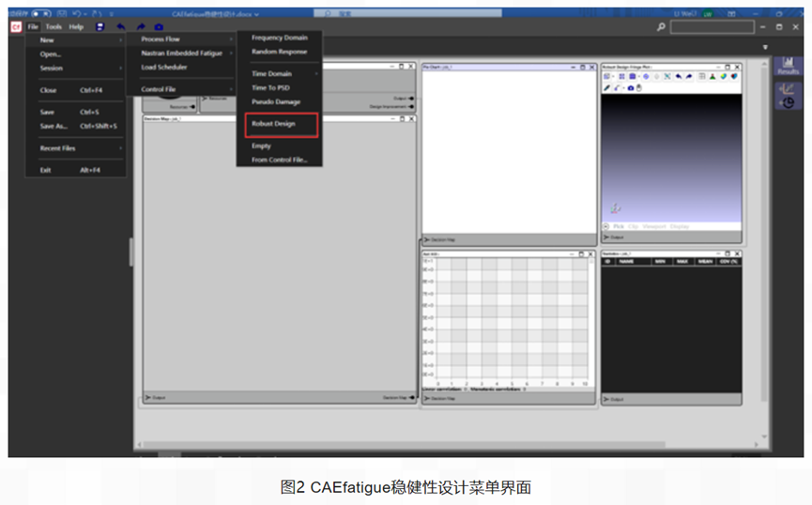The image size is (812, 505).
Task: Click the redo view arrow in fringe plot toolbar
Action: pyautogui.click(x=689, y=76)
